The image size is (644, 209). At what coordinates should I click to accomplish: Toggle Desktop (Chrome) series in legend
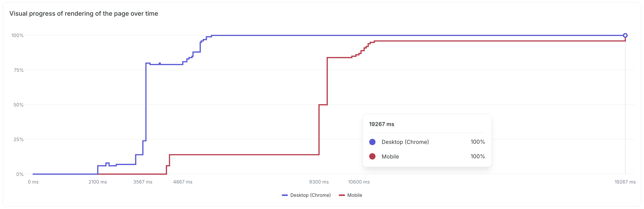[x=306, y=195]
